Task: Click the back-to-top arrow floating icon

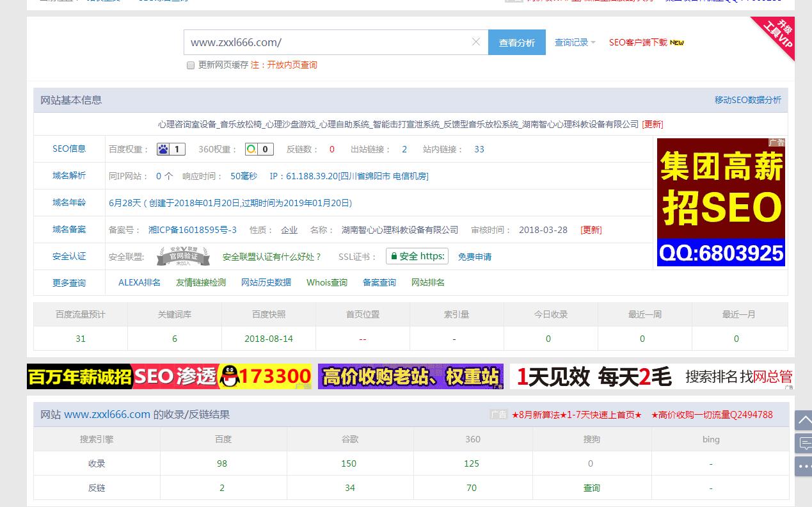Action: 803,421
